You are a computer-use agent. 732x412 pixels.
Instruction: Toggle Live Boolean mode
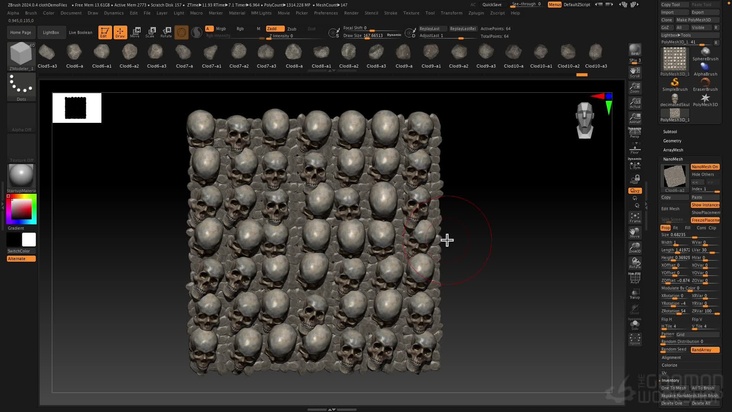pyautogui.click(x=81, y=33)
